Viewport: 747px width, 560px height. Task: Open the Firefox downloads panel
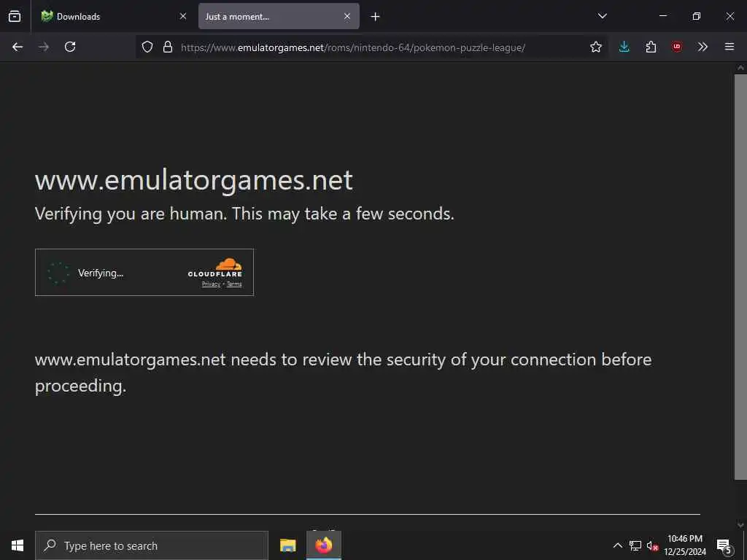coord(624,47)
